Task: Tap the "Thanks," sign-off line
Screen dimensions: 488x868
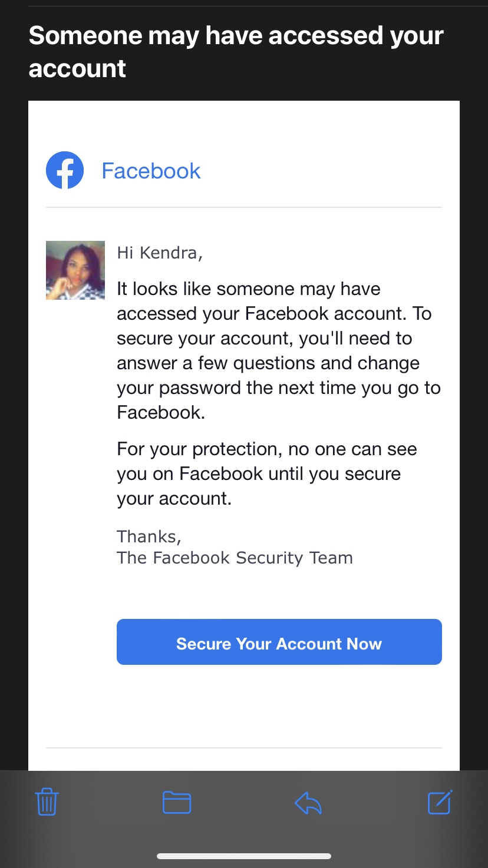Action: click(149, 536)
